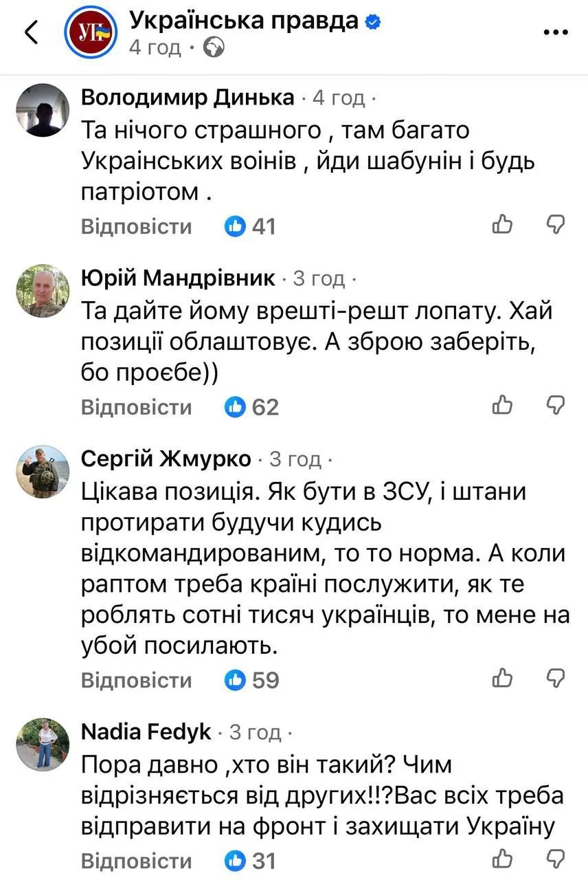Like Сергій Жмурко's comment
588x880 pixels.
pos(503,679)
